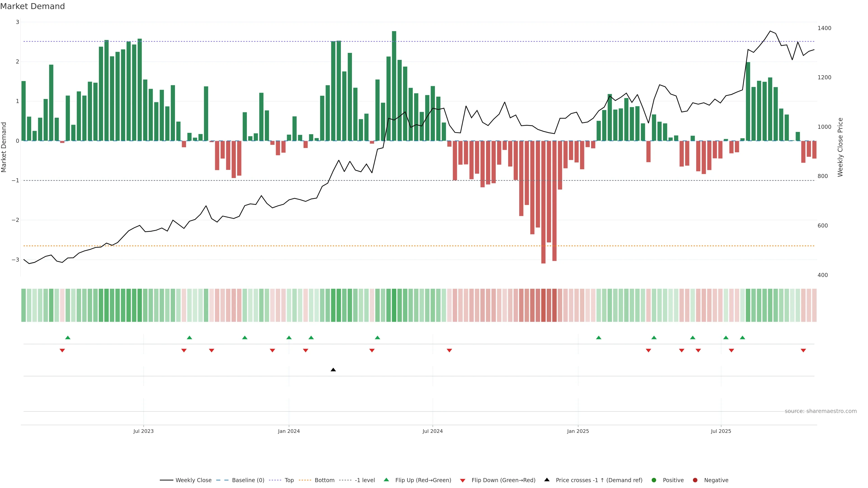This screenshot has height=488, width=868.
Task: Hide the Top dotted line series
Action: (289, 480)
